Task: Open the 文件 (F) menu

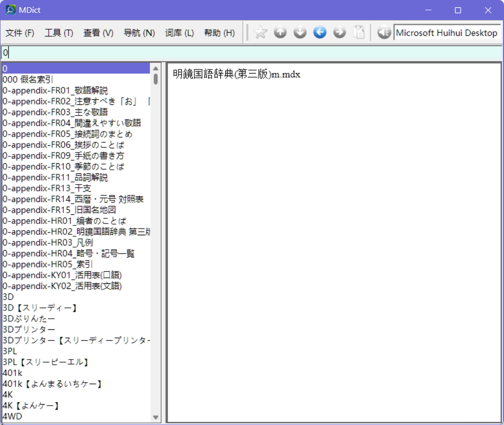Action: [x=19, y=33]
